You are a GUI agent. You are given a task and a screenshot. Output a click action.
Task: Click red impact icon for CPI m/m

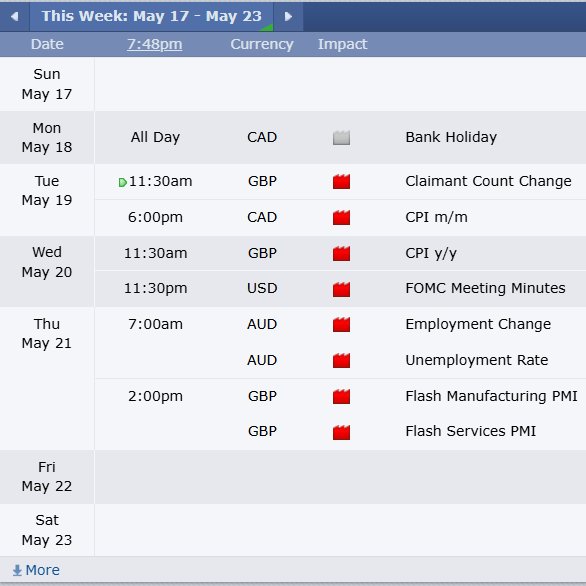click(x=341, y=217)
